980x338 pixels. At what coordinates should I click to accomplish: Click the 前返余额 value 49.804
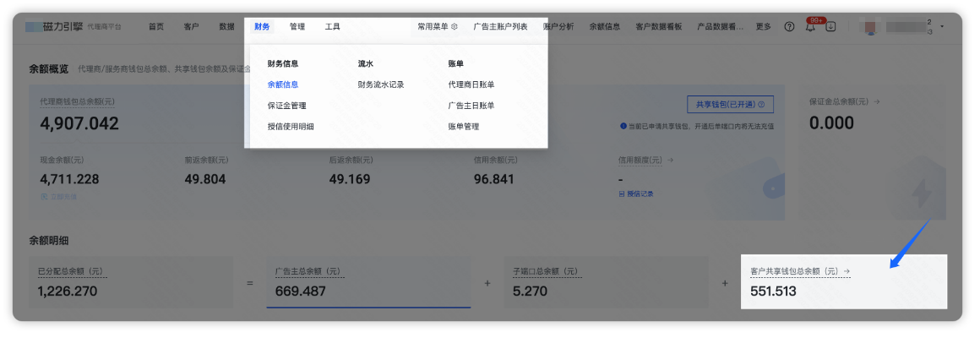click(x=205, y=180)
